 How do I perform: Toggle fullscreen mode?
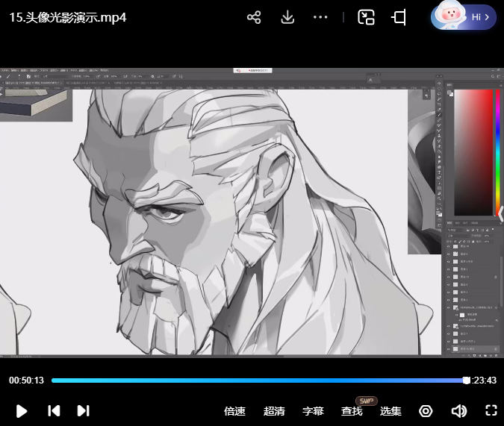tap(491, 411)
